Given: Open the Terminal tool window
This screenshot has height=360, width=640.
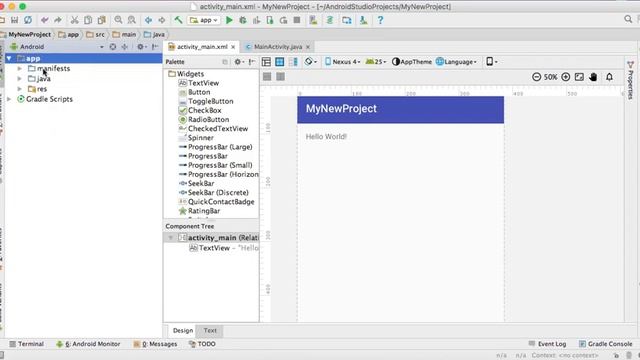Looking at the screenshot, I should point(27,344).
